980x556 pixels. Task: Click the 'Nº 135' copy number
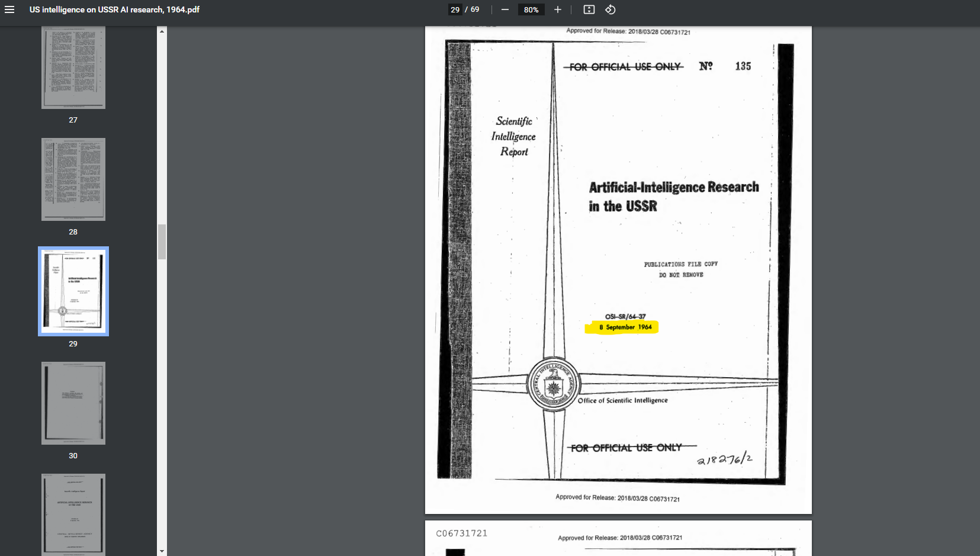725,66
